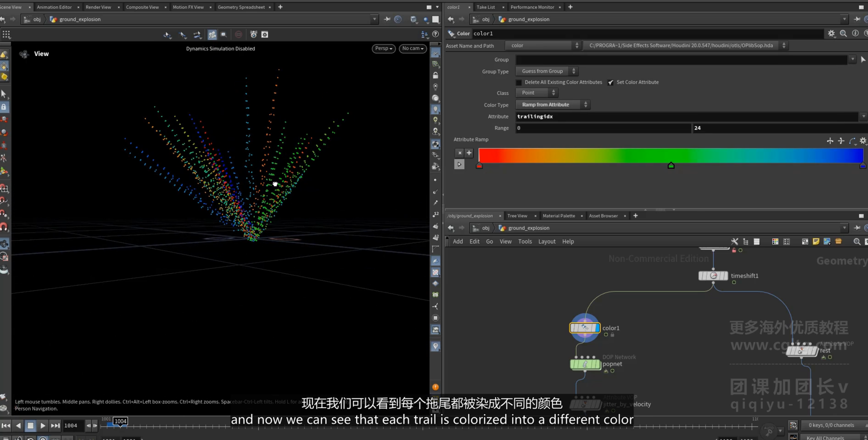Switch to the Animation Editor tab
This screenshot has height=440, width=868.
[54, 7]
